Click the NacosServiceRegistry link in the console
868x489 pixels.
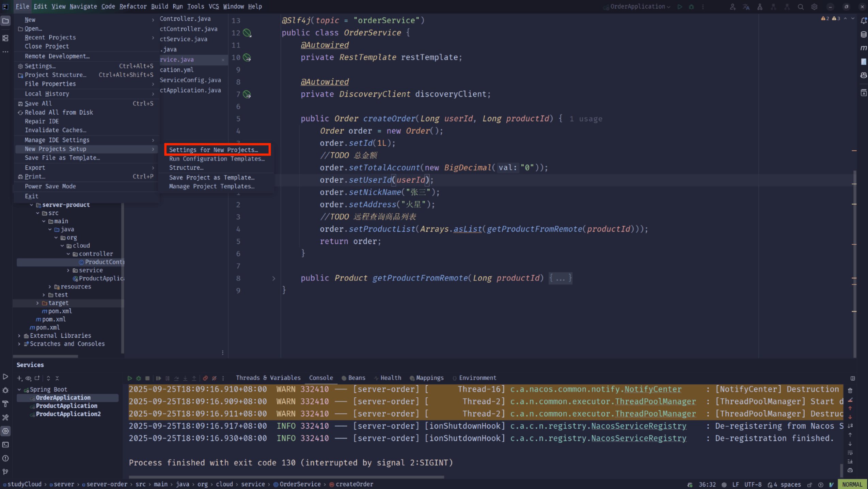pyautogui.click(x=638, y=426)
